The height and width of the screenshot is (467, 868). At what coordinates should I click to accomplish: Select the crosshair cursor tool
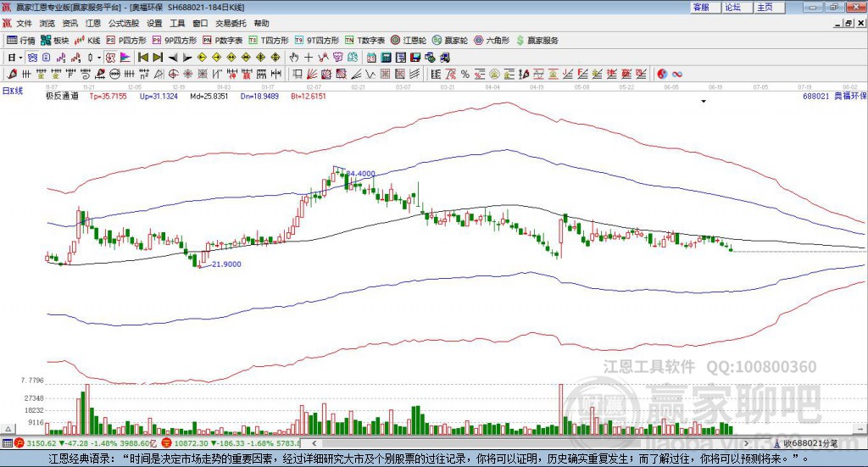[x=309, y=58]
